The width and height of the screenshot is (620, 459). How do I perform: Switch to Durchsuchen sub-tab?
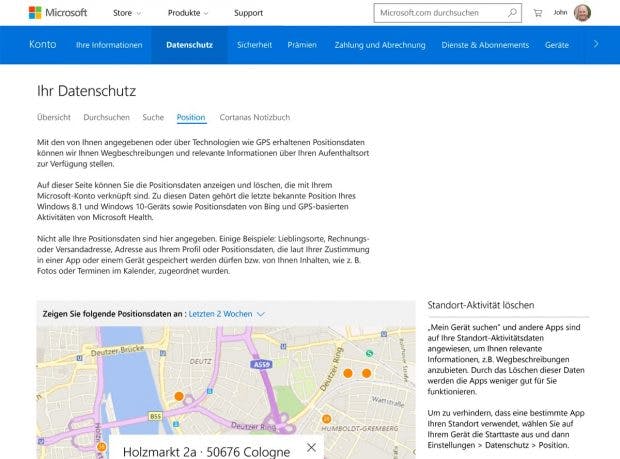tap(106, 117)
